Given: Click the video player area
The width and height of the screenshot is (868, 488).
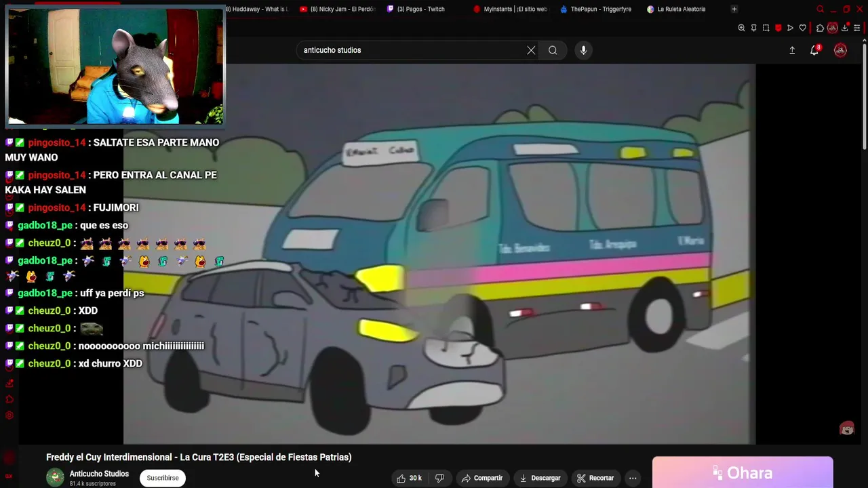Looking at the screenshot, I should (x=439, y=254).
